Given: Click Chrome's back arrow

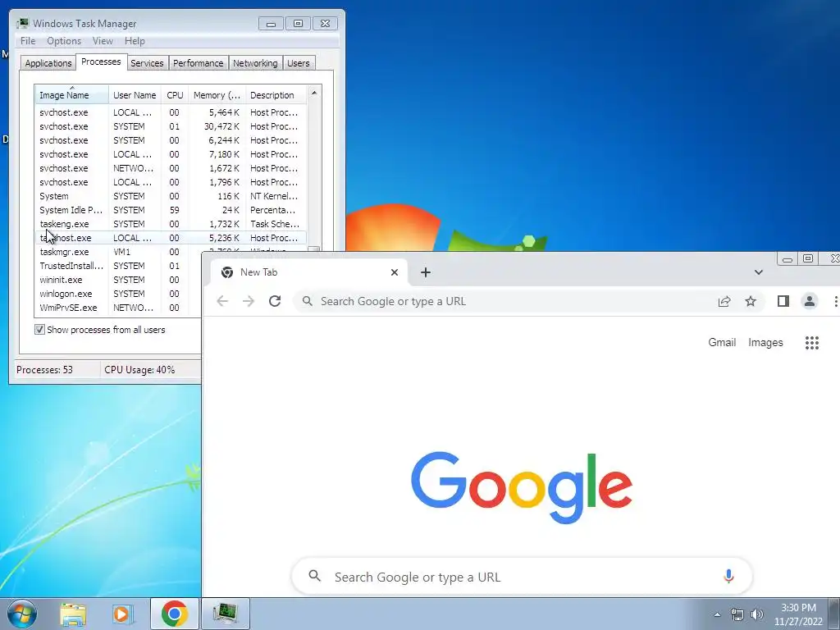Looking at the screenshot, I should point(222,301).
